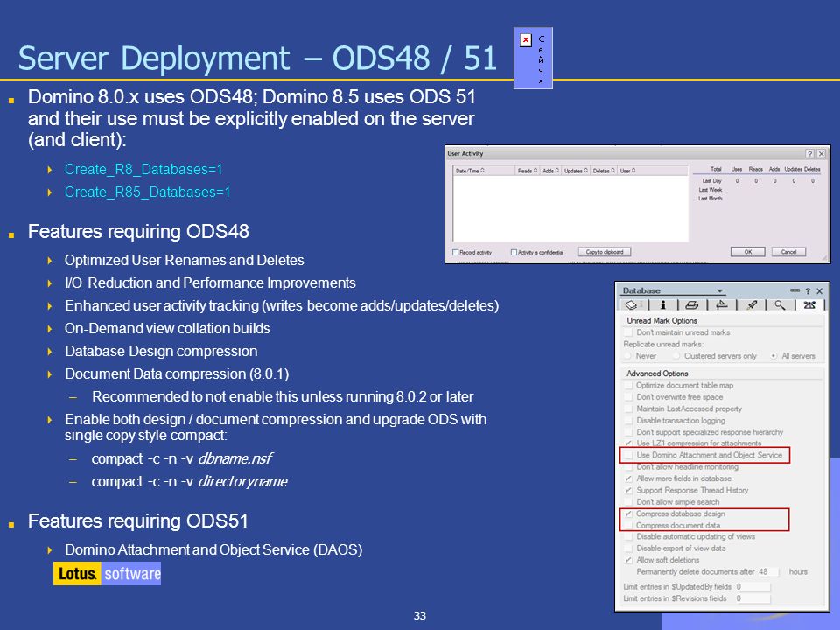Open the Full Text magnifier tab
This screenshot has width=840, height=630.
[x=780, y=304]
